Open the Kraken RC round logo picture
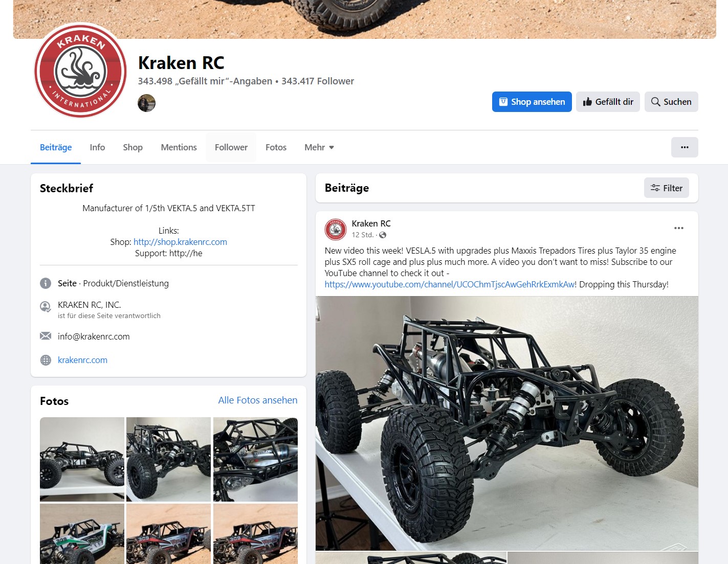 [x=80, y=71]
